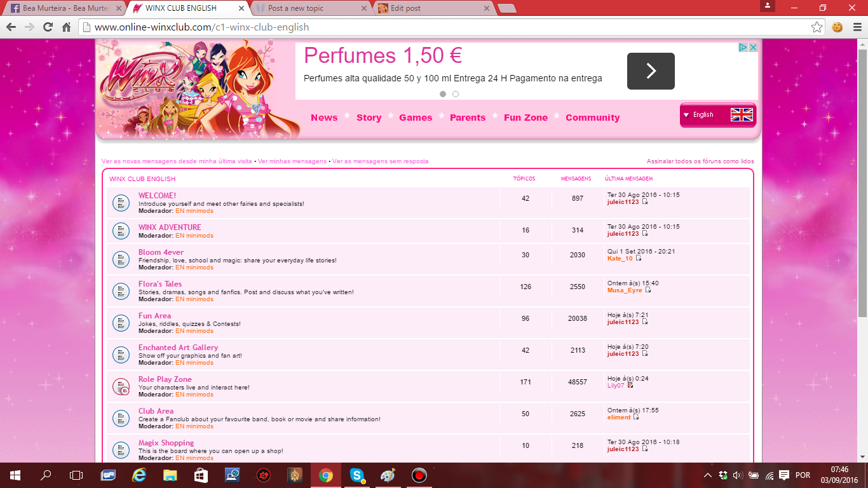View last post icon beside eliment
Image resolution: width=868 pixels, height=488 pixels.
(636, 417)
